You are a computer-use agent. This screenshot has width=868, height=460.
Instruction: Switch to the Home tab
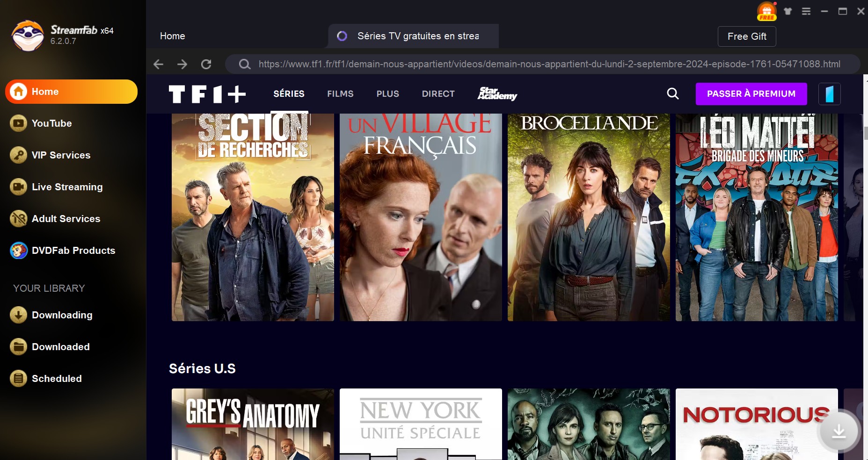coord(173,36)
